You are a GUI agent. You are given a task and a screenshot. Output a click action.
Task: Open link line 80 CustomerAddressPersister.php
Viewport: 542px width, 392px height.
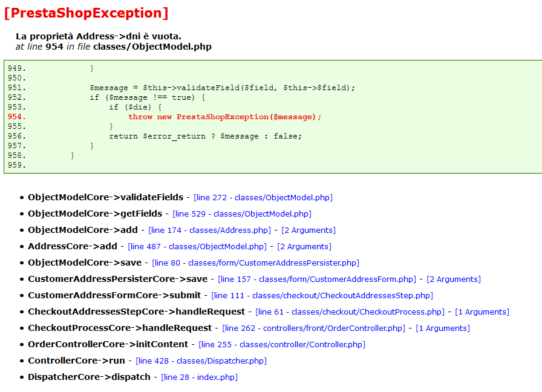255,263
